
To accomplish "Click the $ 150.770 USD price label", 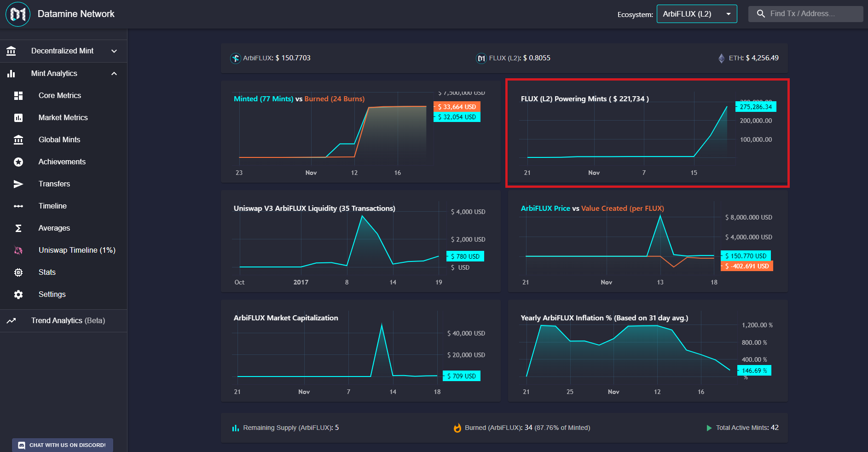I will 746,256.
